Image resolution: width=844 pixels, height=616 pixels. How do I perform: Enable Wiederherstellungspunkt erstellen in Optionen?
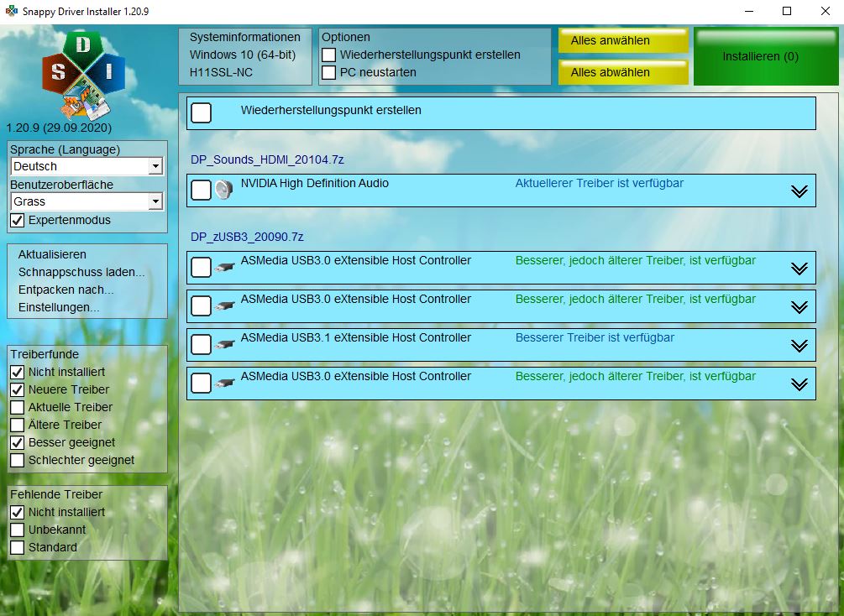pyautogui.click(x=329, y=55)
